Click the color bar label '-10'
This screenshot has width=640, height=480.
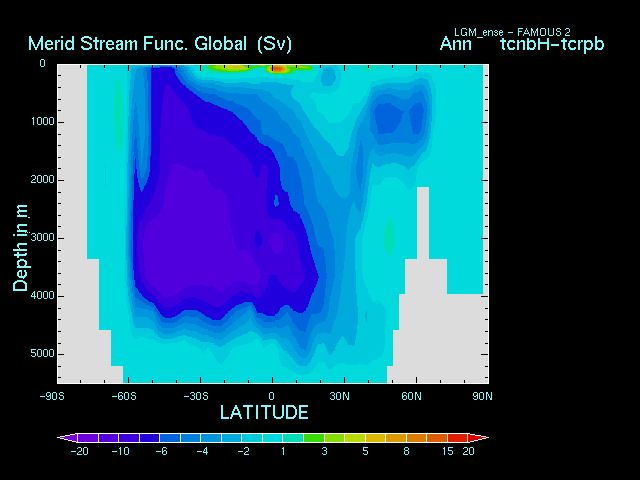pyautogui.click(x=120, y=451)
